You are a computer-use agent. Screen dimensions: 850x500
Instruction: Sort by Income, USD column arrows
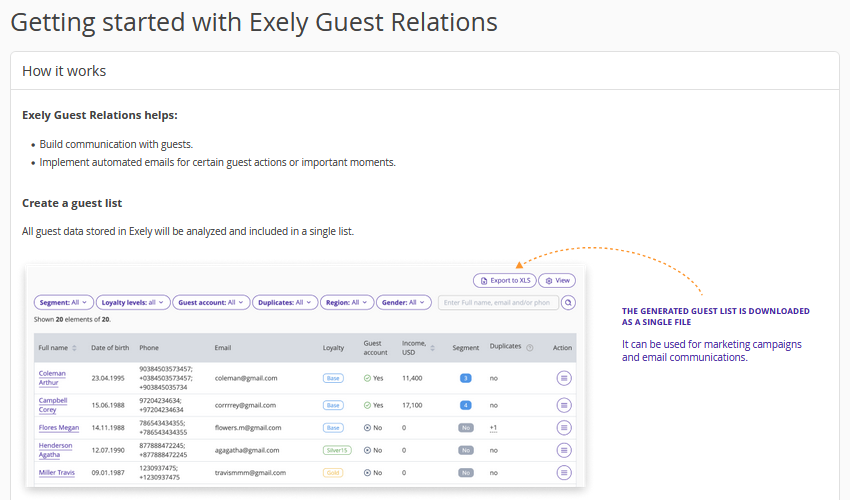[x=432, y=348]
